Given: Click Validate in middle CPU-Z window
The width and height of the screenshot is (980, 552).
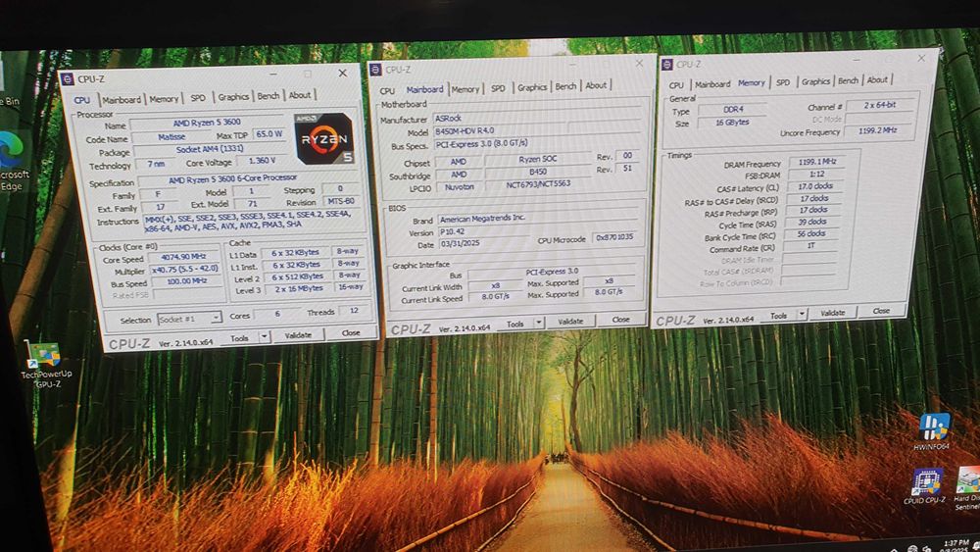Looking at the screenshot, I should click(570, 322).
